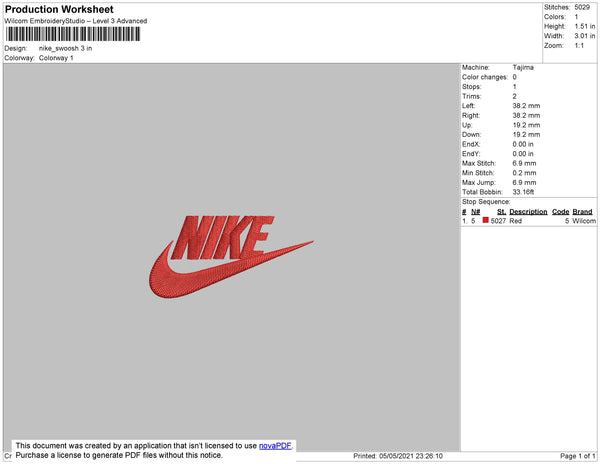Select the Total Bobbin 33.16ft value
This screenshot has height=464, width=600.
523,192
